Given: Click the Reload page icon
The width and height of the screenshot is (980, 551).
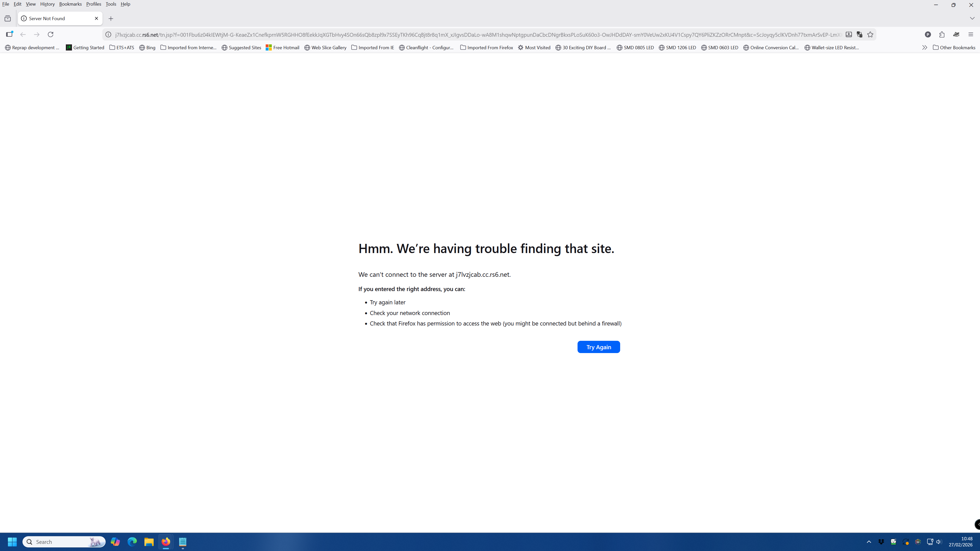Looking at the screenshot, I should click(x=50, y=35).
